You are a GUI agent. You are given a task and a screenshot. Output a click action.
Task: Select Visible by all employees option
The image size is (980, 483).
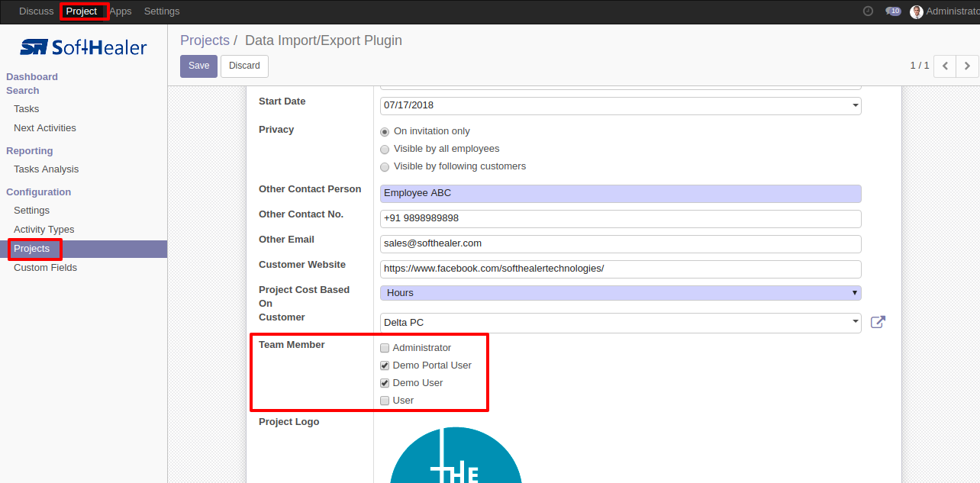[x=385, y=149]
